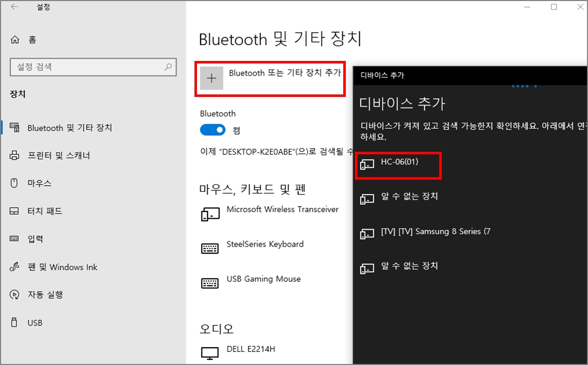Click the DELL E2214H monitor icon
Image resolution: width=588 pixels, height=365 pixels.
(210, 352)
